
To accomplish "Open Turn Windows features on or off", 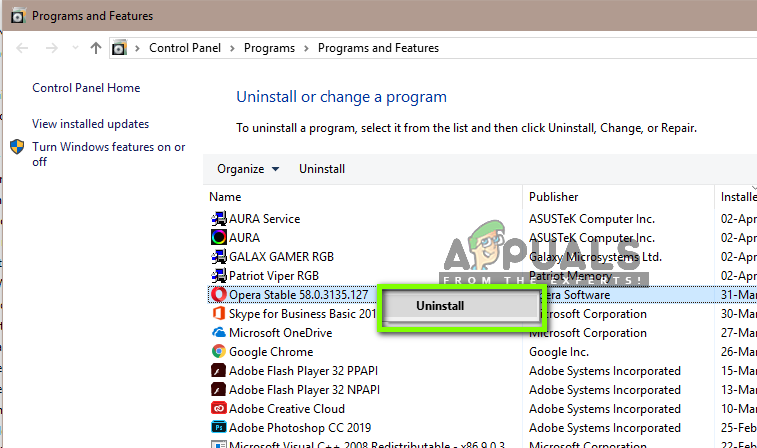I will point(108,154).
